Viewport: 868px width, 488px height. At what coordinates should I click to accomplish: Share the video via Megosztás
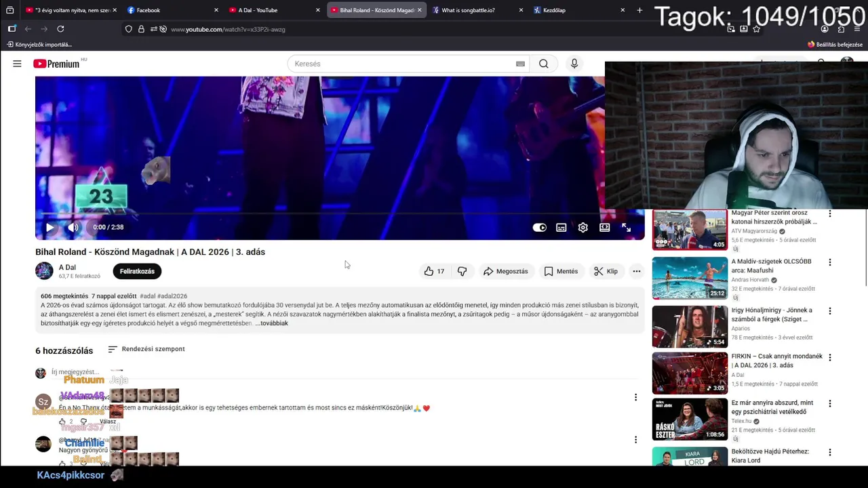tap(506, 271)
